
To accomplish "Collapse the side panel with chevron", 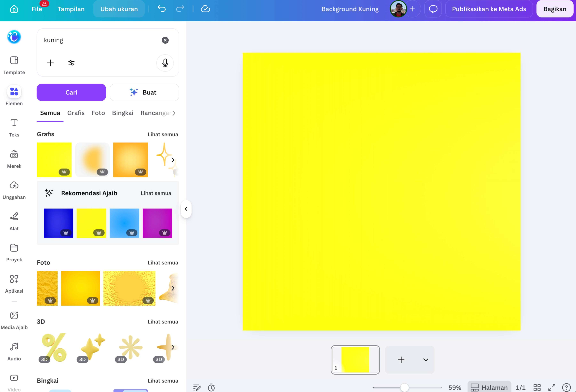I will pos(186,209).
